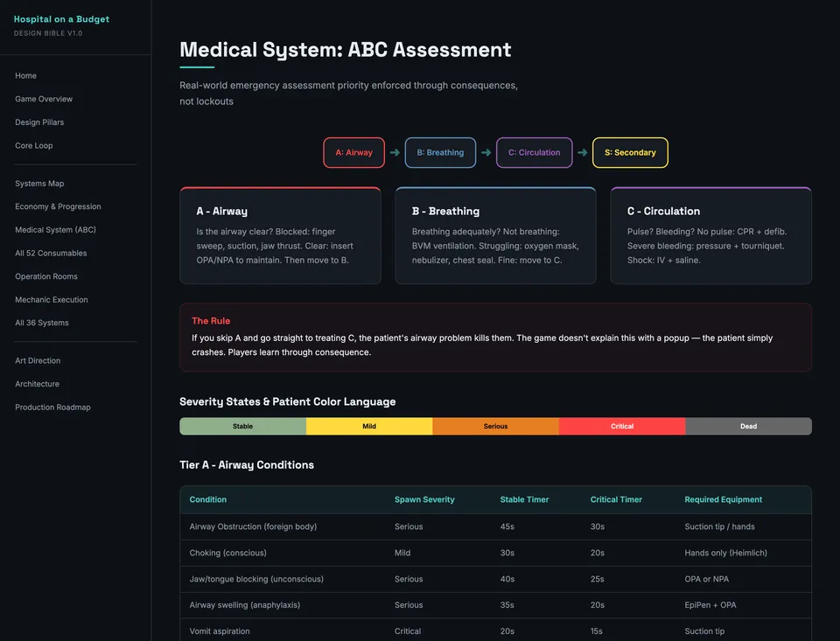The height and width of the screenshot is (641, 840).
Task: Navigate to Core Loop page
Action: pos(34,146)
